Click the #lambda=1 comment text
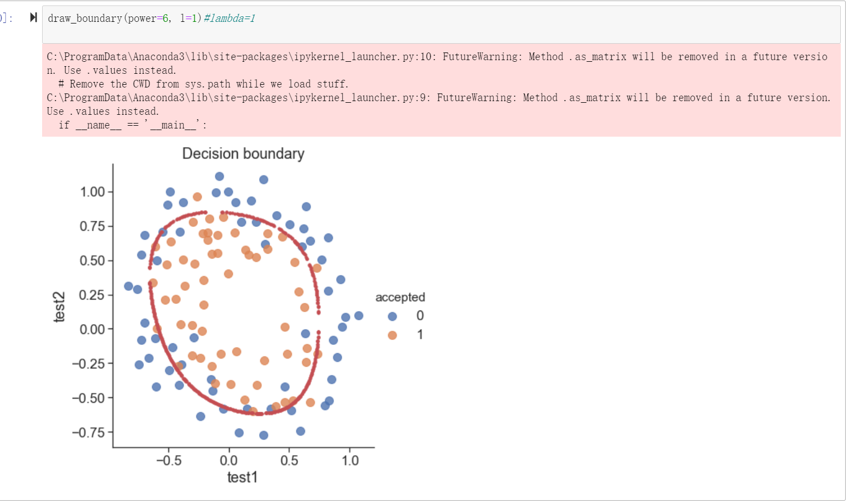 tap(229, 18)
